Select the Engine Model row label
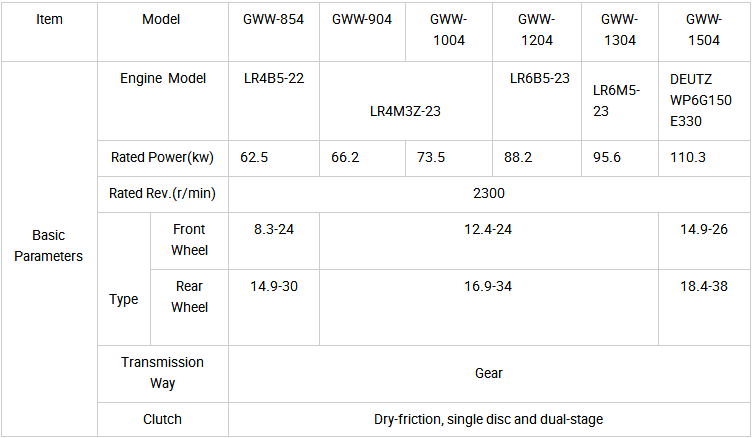This screenshot has width=753, height=438. pos(163,79)
